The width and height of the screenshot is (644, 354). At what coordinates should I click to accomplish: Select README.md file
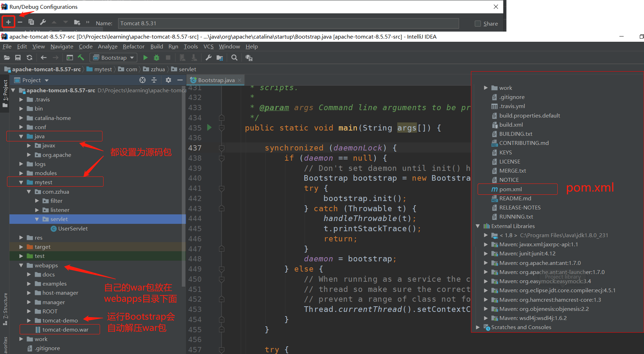[515, 199]
